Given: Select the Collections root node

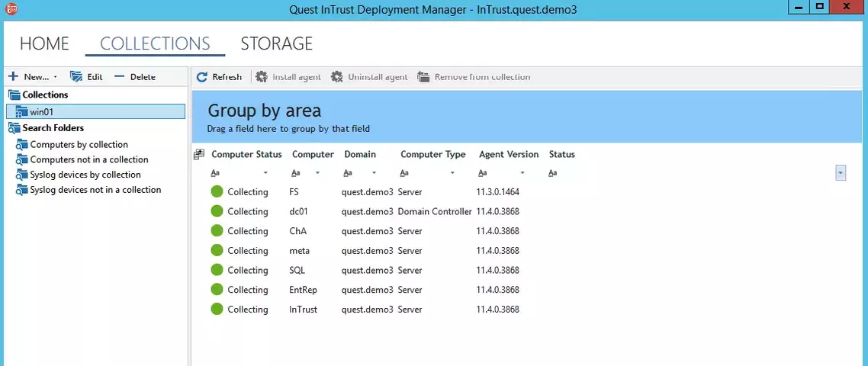Looking at the screenshot, I should [x=45, y=95].
